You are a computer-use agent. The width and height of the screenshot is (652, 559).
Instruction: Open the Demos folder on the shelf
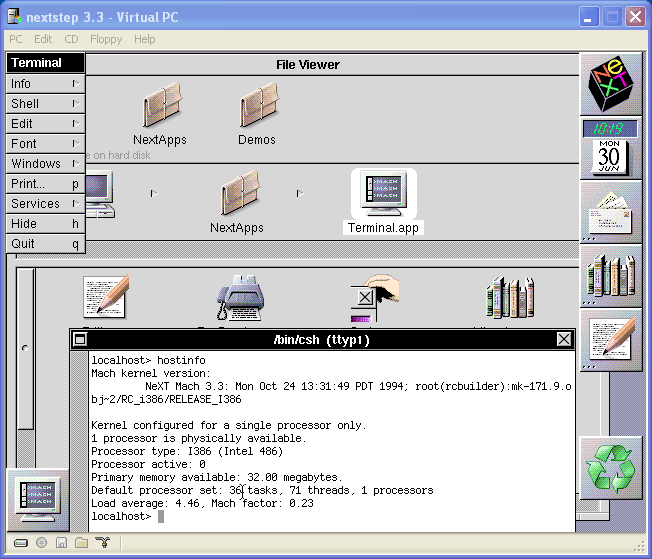point(259,105)
